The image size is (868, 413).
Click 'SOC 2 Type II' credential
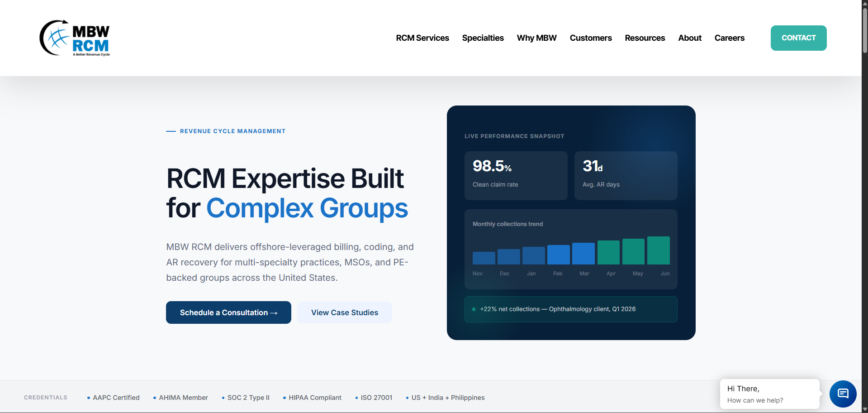coord(248,398)
